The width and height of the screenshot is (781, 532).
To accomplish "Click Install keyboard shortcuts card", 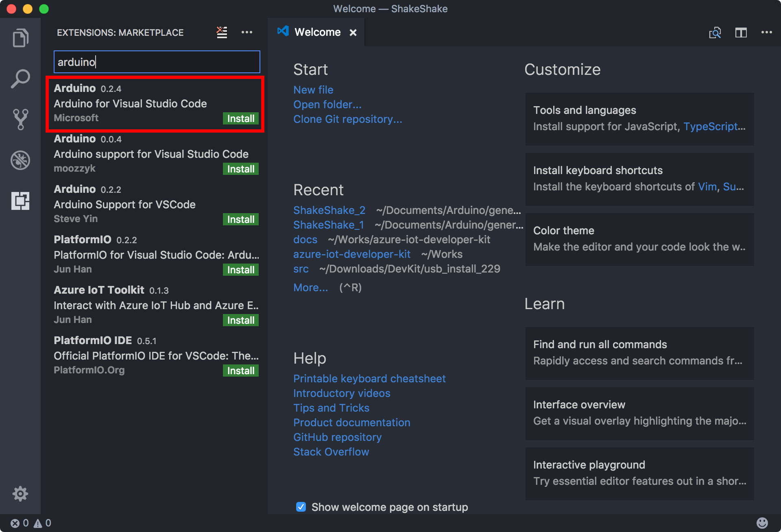I will coord(639,179).
